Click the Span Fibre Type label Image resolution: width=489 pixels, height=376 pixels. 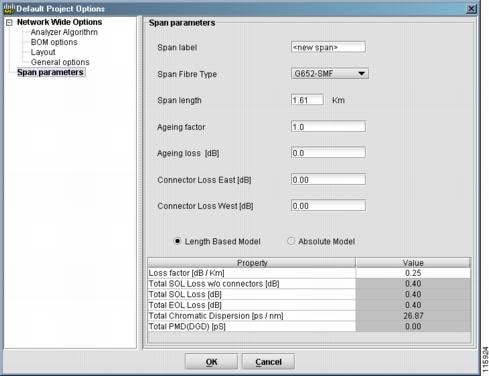pyautogui.click(x=187, y=74)
